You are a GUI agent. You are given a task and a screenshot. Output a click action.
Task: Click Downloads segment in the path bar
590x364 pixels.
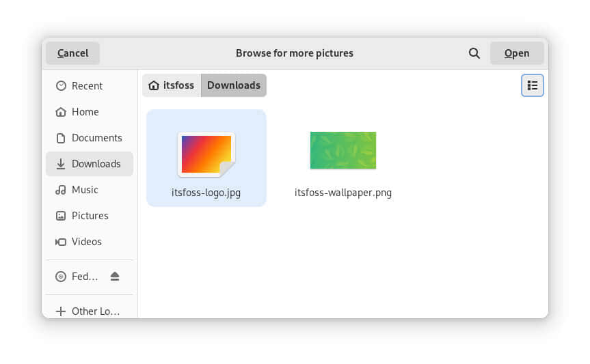coord(233,85)
